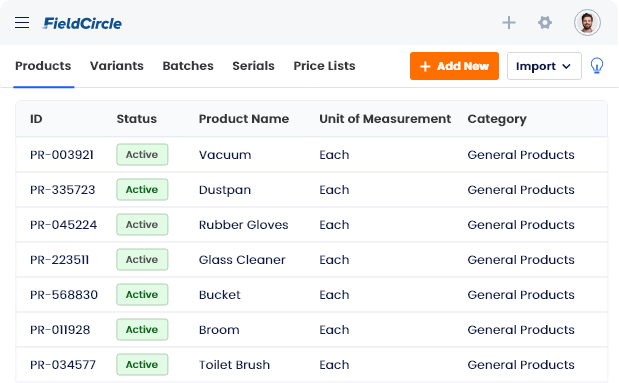Open product ID PR-223511

pyautogui.click(x=59, y=260)
